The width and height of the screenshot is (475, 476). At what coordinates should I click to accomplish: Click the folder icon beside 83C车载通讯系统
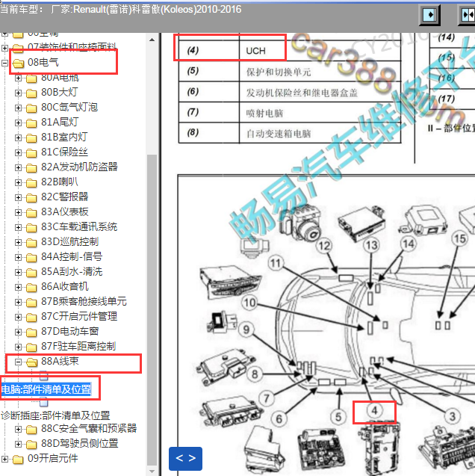point(31,227)
